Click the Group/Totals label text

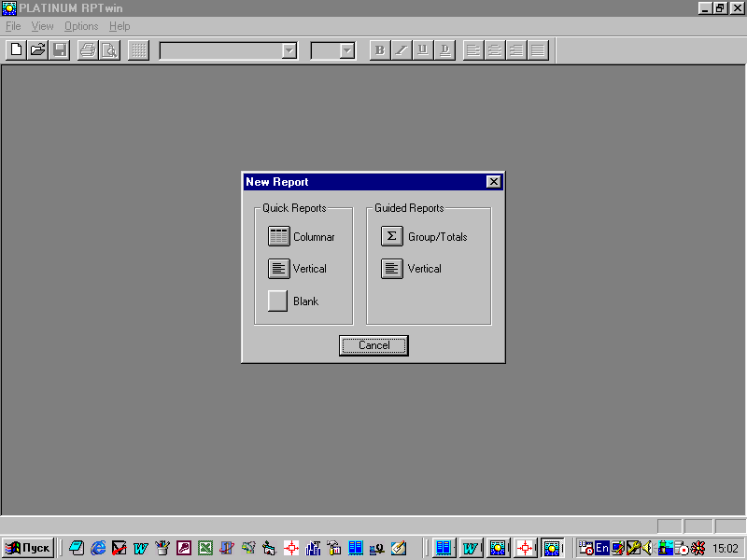pyautogui.click(x=437, y=237)
